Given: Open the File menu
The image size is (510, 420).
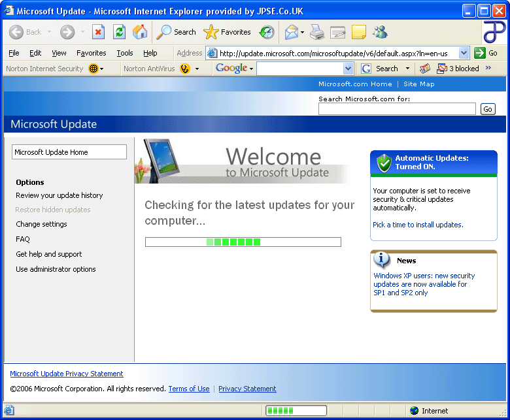Looking at the screenshot, I should (14, 53).
